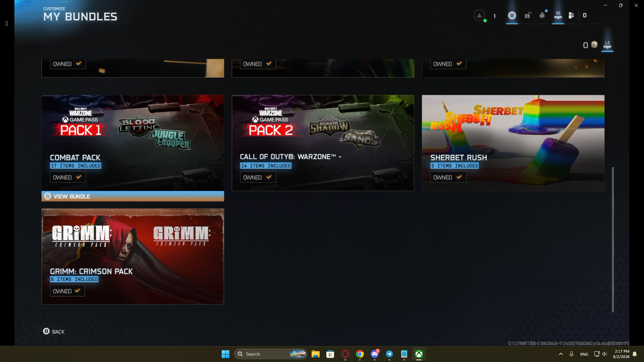Open Google Chrome from the taskbar
Image resolution: width=644 pixels, height=362 pixels.
(x=360, y=354)
